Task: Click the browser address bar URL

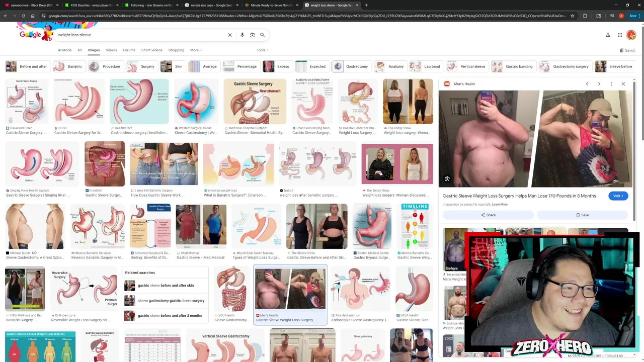Action: [x=307, y=16]
